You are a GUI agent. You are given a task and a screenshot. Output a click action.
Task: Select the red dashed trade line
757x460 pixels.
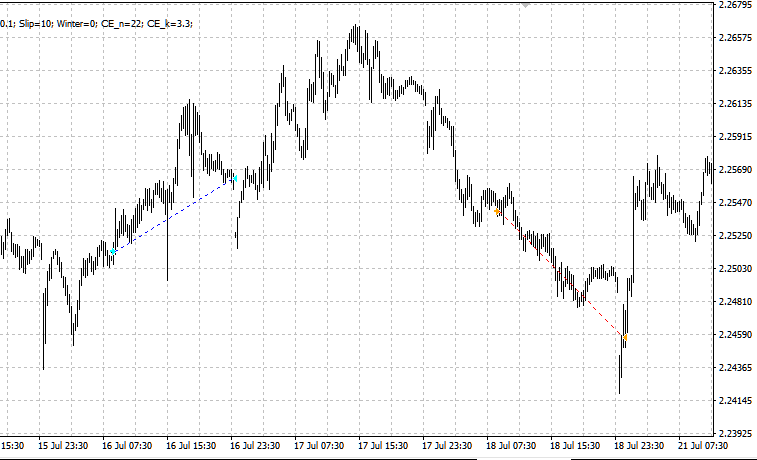pos(561,274)
